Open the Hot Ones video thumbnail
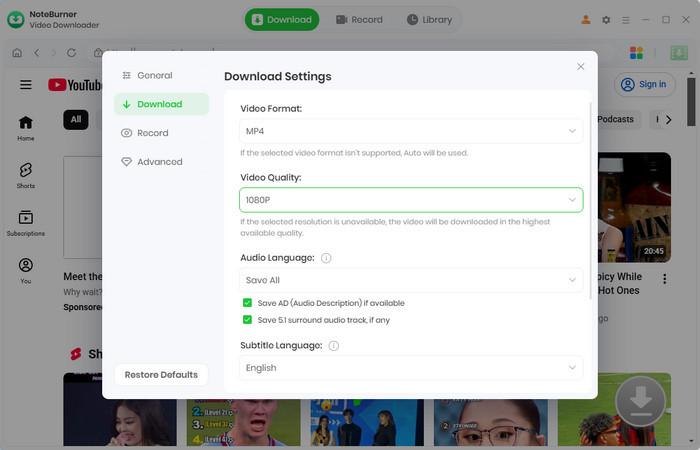 click(634, 208)
